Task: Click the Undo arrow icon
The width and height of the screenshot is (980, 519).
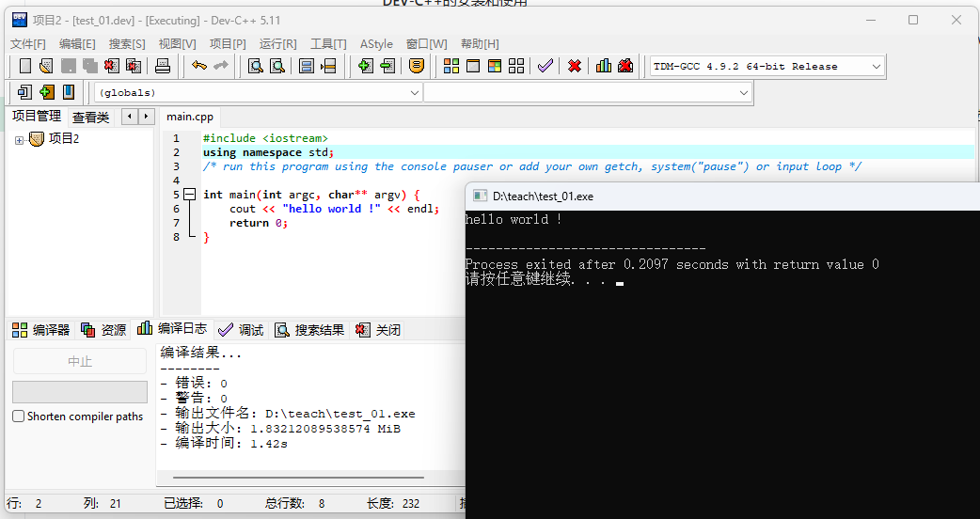Action: 198,66
